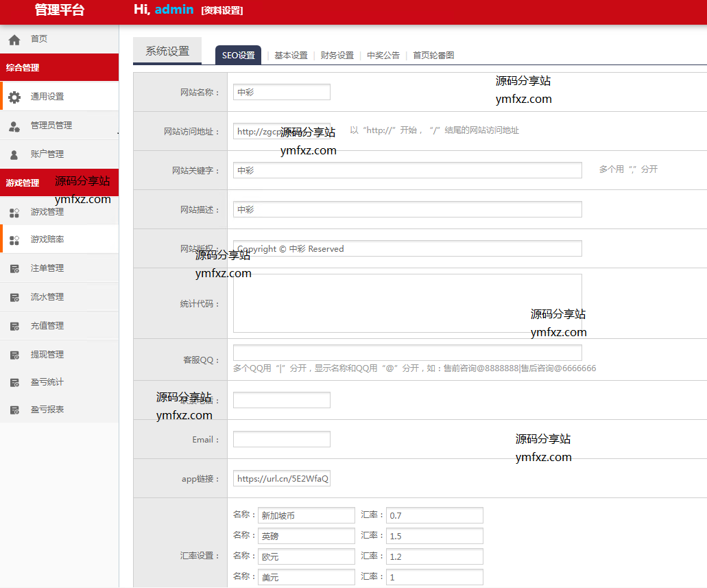Click the gear icon for 通用设置

click(14, 97)
